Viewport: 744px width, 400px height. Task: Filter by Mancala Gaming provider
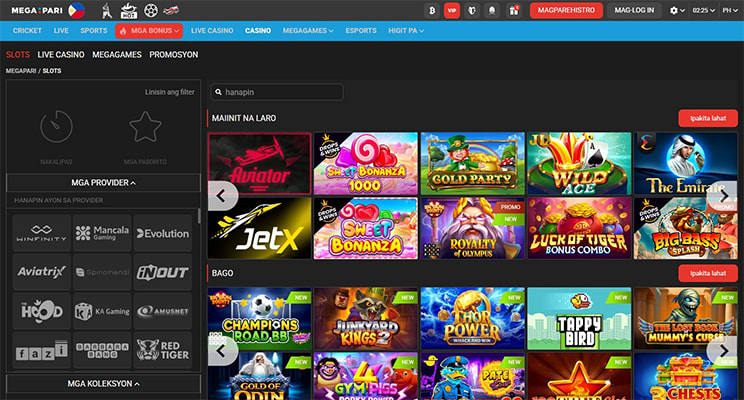(x=102, y=233)
